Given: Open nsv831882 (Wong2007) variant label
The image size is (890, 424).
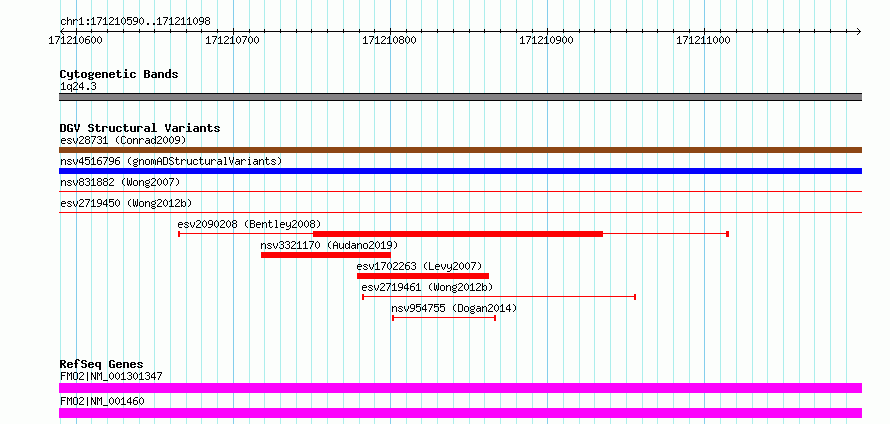Looking at the screenshot, I should click(x=120, y=182).
